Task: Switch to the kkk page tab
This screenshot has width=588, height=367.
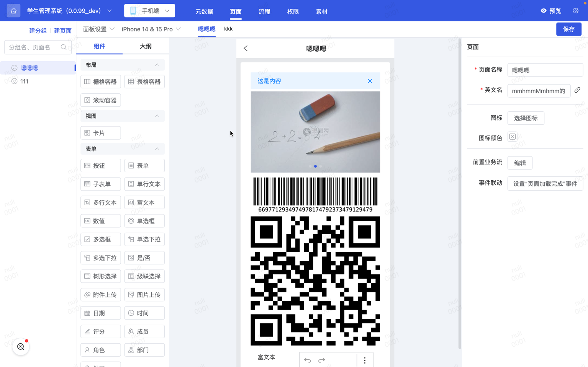Action: pyautogui.click(x=228, y=29)
